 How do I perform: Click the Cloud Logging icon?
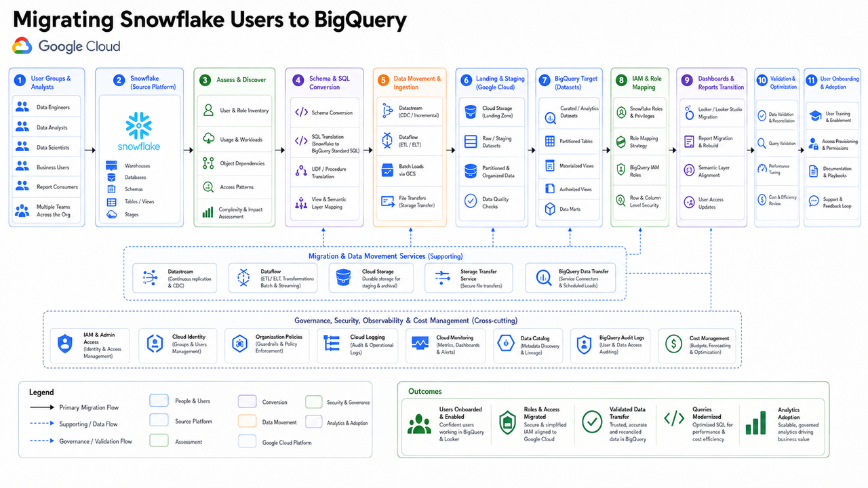coord(333,344)
